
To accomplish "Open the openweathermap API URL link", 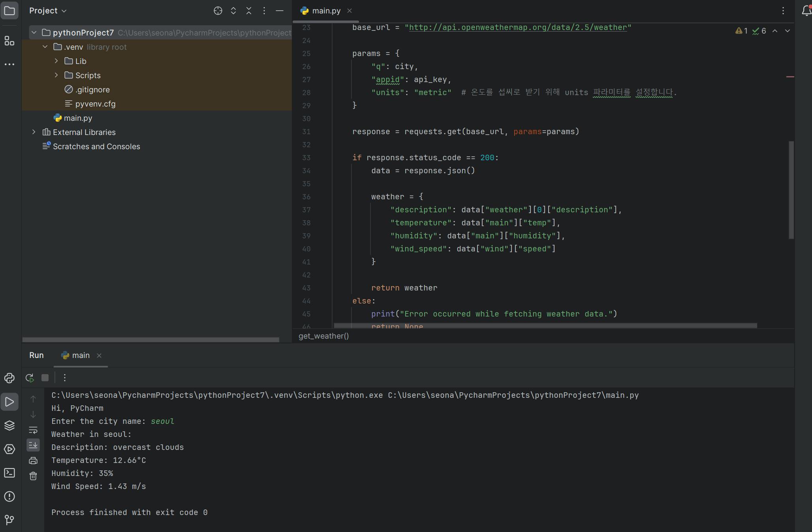I will click(517, 27).
